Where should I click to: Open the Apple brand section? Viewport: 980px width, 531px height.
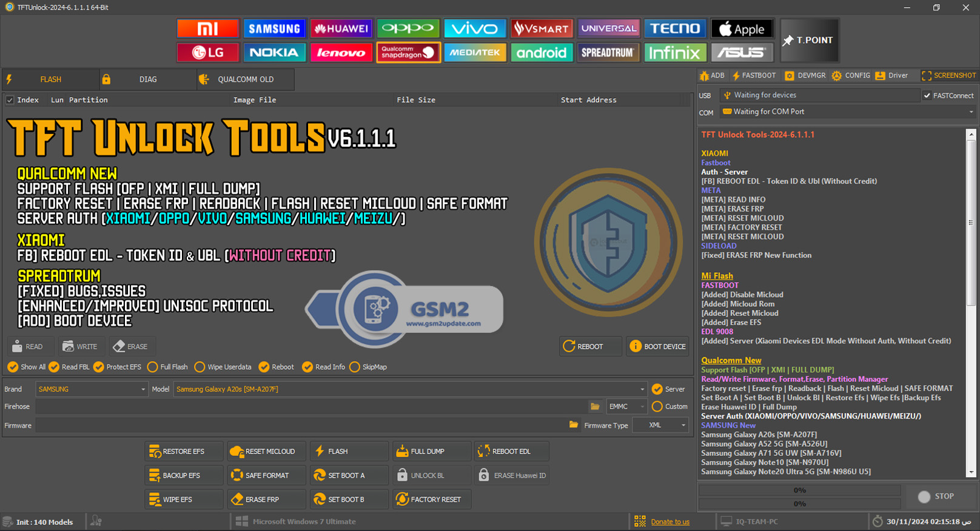coord(742,28)
